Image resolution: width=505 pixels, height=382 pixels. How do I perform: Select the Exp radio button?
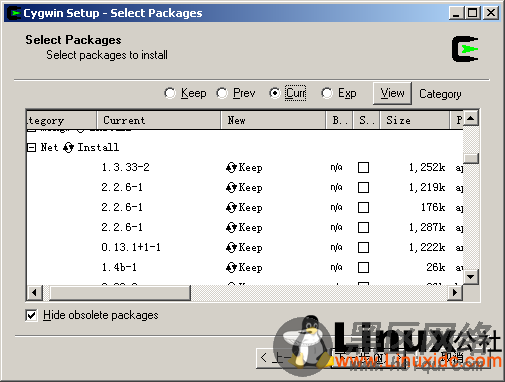pos(327,93)
